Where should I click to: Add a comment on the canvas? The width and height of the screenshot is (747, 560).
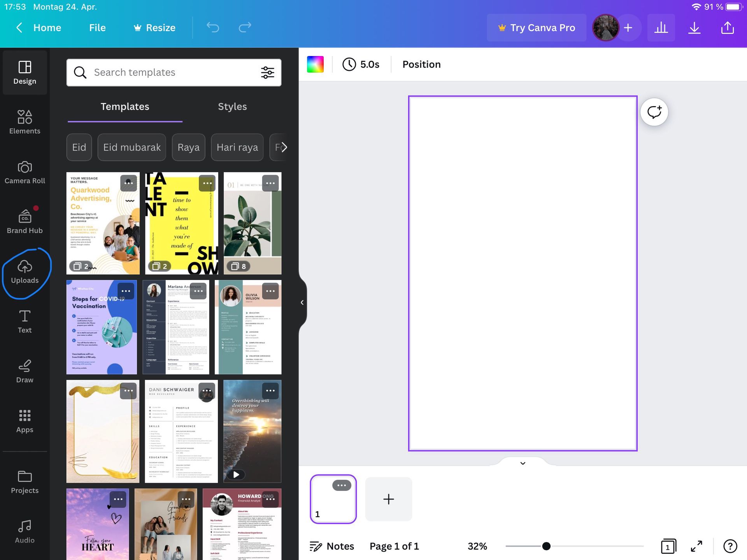pos(654,112)
